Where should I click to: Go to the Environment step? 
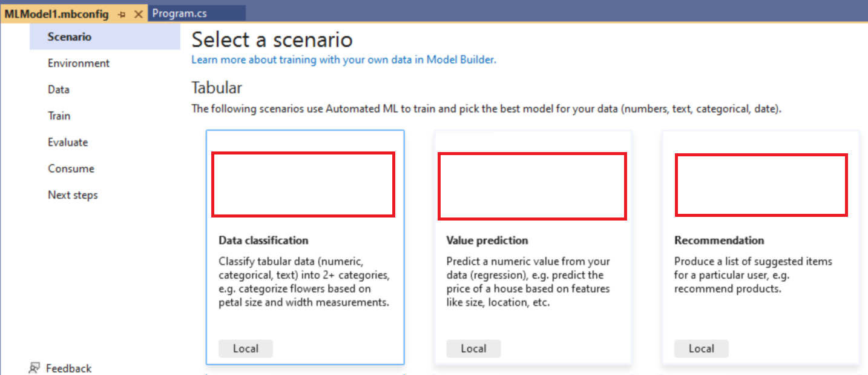click(x=78, y=63)
